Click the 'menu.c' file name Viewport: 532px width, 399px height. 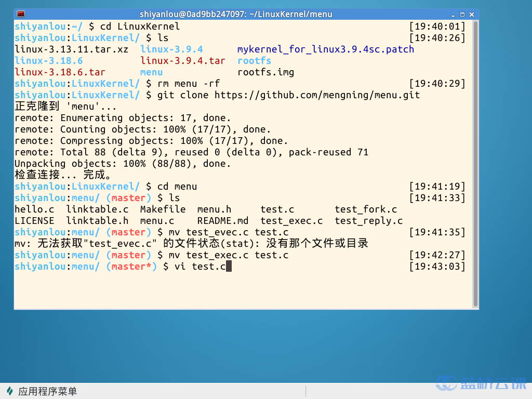click(x=157, y=221)
